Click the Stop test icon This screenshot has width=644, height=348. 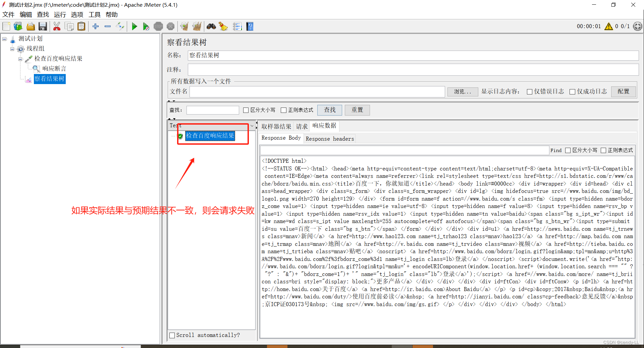[x=158, y=26]
